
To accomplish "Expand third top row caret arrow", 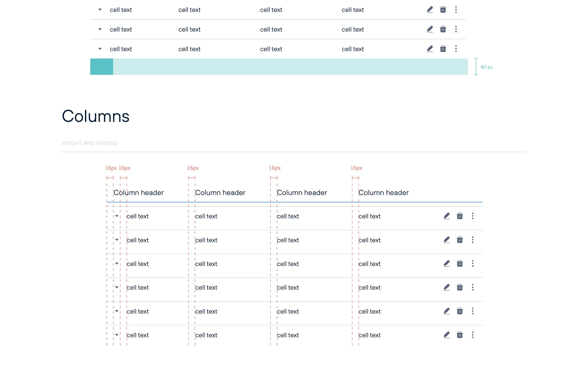I will coord(100,49).
